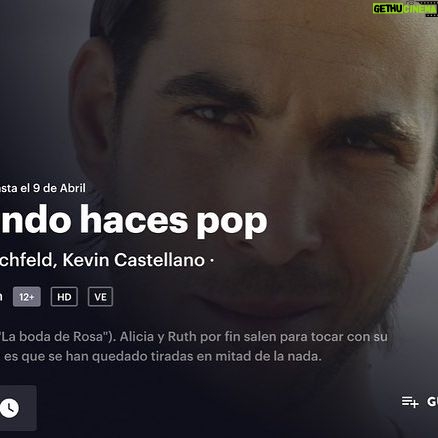Click the 'La boda de Rosa' mention in synopsis
Image resolution: width=438 pixels, height=438 pixels.
(53, 336)
